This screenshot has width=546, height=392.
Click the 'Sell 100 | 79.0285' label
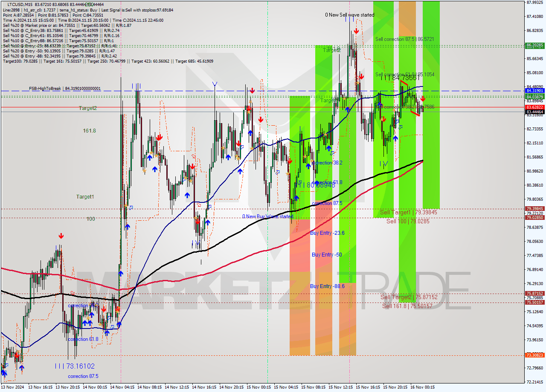(x=408, y=221)
